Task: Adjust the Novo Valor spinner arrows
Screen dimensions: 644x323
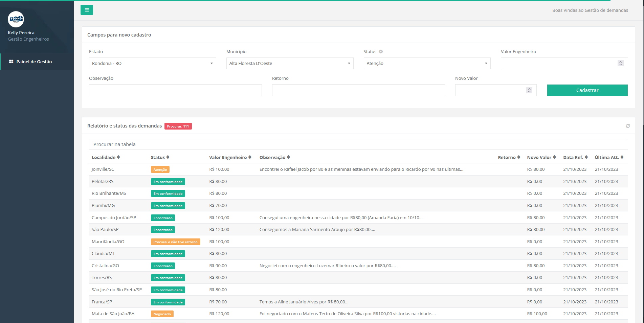Action: click(x=529, y=90)
